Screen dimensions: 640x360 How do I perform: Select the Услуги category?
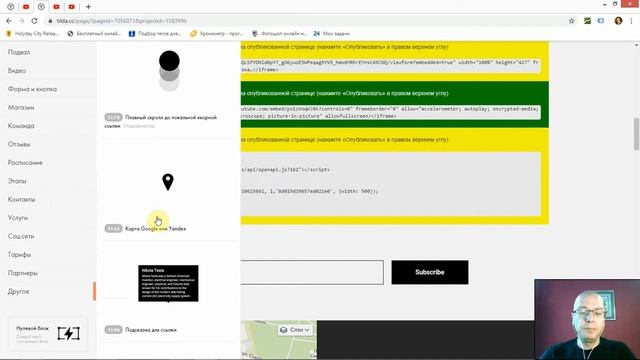pos(18,218)
